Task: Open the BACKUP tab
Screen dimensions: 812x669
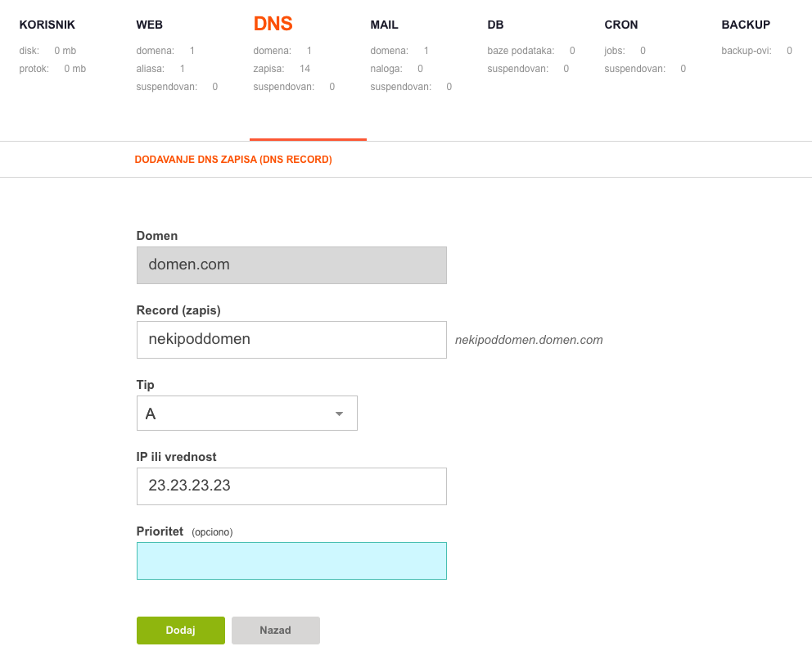Action: (746, 25)
